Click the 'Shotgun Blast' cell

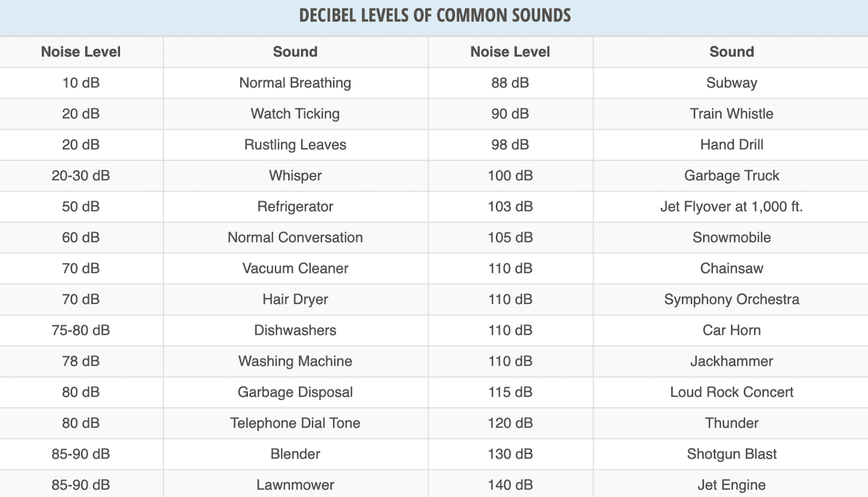click(x=731, y=454)
